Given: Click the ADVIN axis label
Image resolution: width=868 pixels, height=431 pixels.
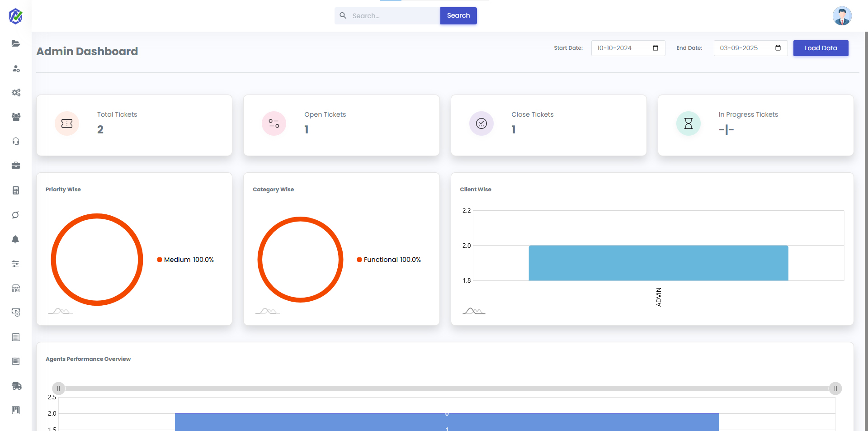Looking at the screenshot, I should tap(659, 297).
